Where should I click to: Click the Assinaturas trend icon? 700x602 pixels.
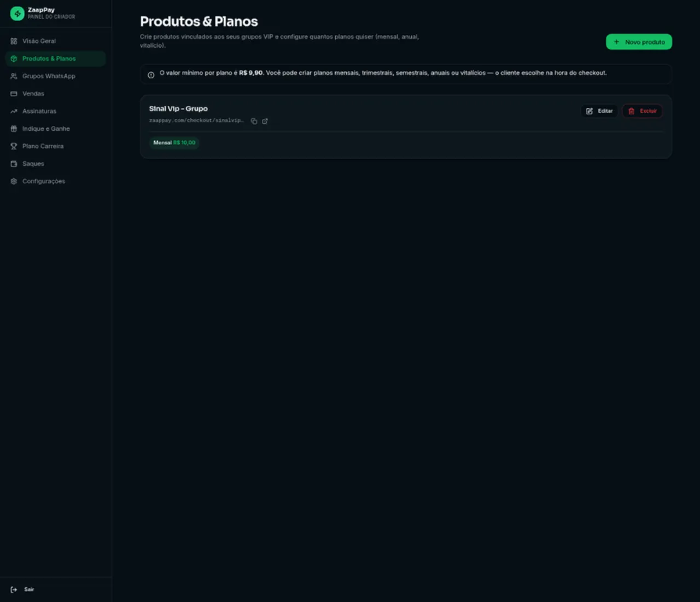pyautogui.click(x=14, y=111)
